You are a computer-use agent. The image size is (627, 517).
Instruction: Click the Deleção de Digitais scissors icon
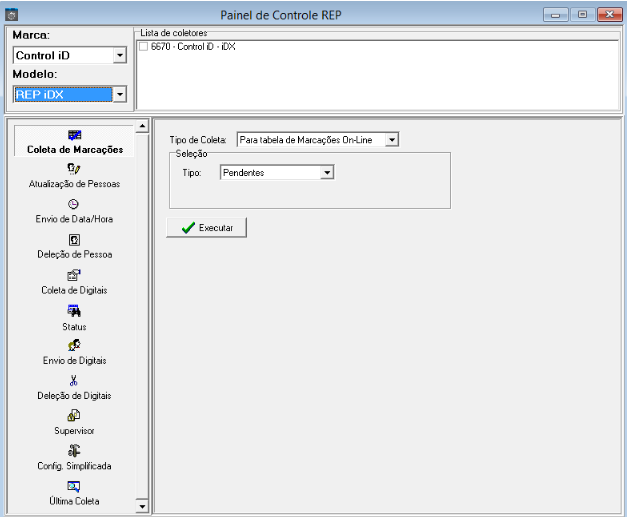pos(74,380)
